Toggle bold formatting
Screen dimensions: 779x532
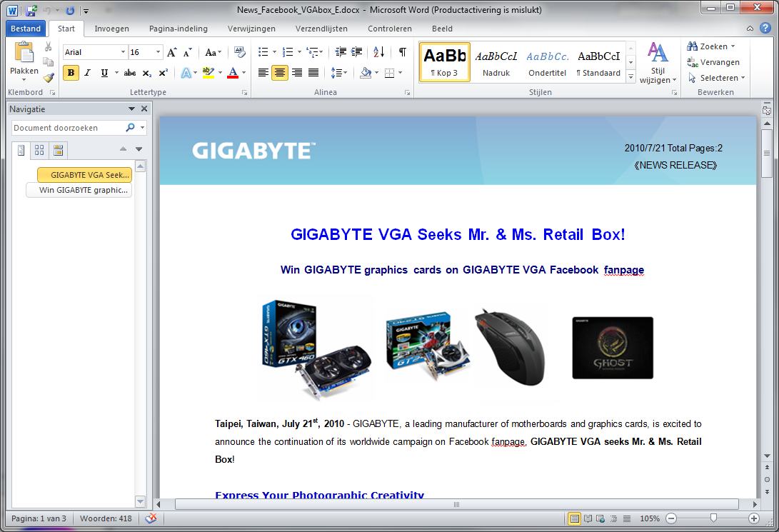(x=71, y=73)
